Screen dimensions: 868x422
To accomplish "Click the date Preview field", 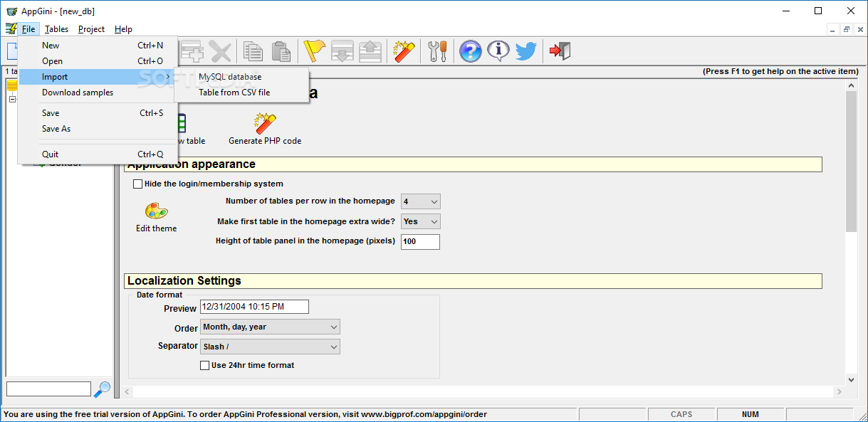I will (x=254, y=307).
